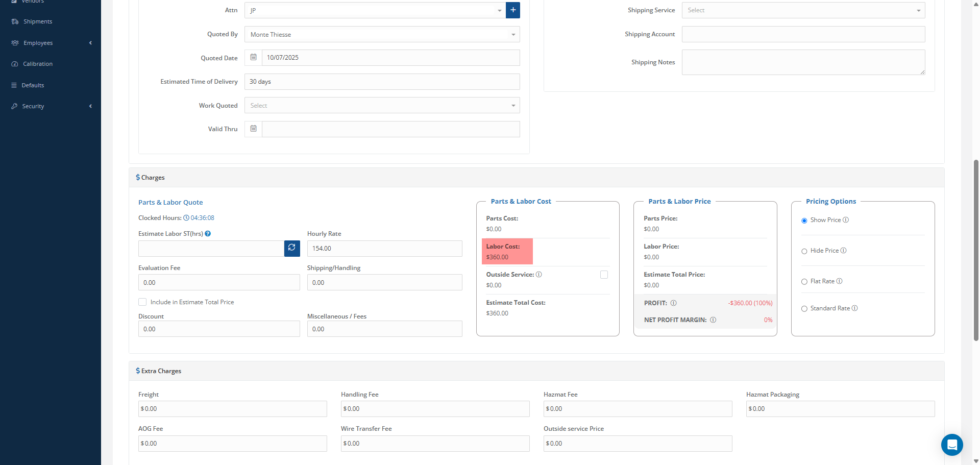This screenshot has width=980, height=465.
Task: Click the Outside Service info icon
Action: pos(539,275)
